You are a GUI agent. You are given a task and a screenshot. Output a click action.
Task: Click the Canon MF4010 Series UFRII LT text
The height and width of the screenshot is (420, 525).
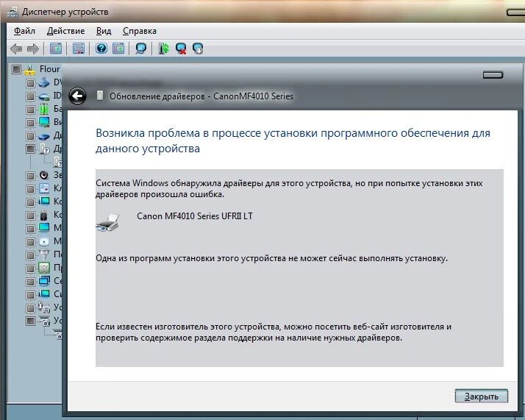tap(195, 216)
